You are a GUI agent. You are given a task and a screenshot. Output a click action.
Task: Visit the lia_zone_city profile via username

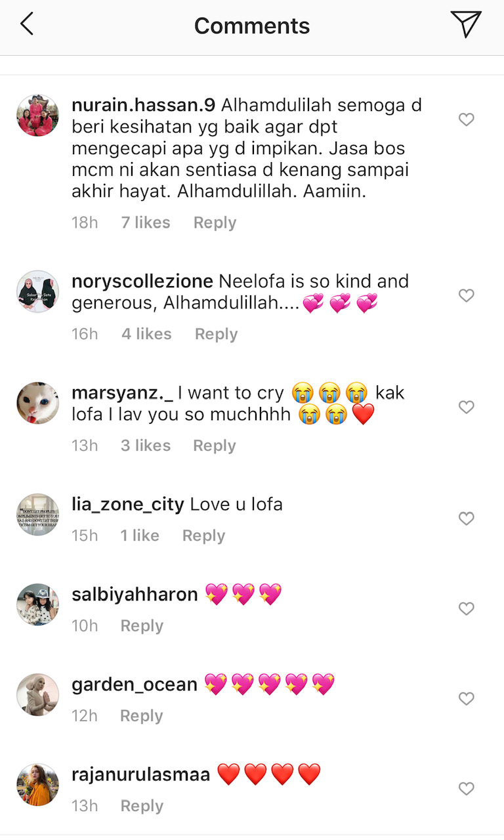(127, 505)
